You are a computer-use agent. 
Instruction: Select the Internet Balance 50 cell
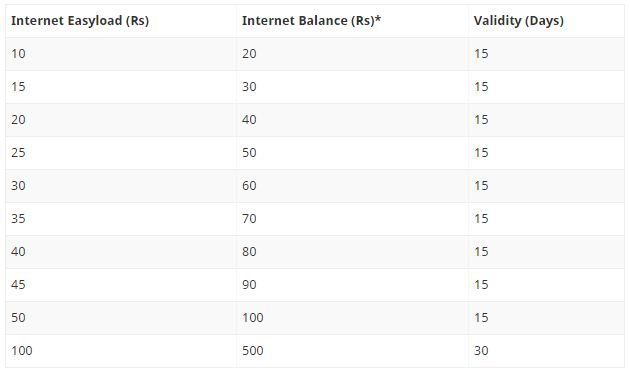tap(352, 153)
